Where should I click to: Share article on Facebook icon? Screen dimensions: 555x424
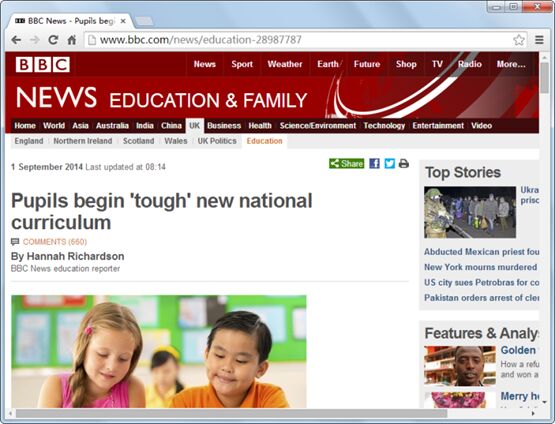[x=374, y=164]
